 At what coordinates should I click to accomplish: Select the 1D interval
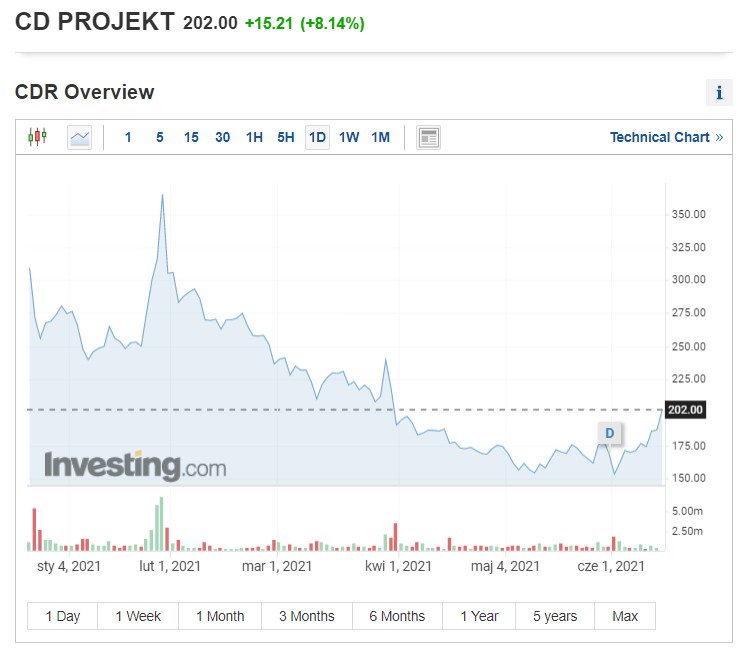click(x=317, y=137)
